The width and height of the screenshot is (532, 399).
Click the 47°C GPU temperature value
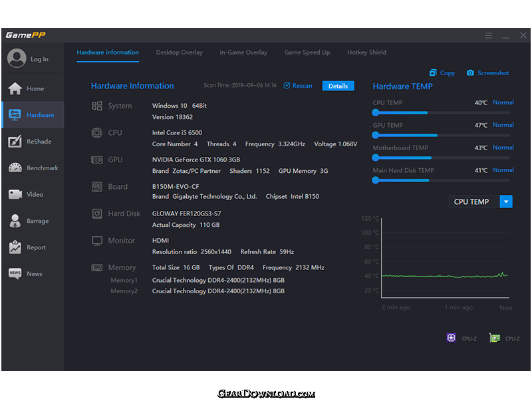481,125
